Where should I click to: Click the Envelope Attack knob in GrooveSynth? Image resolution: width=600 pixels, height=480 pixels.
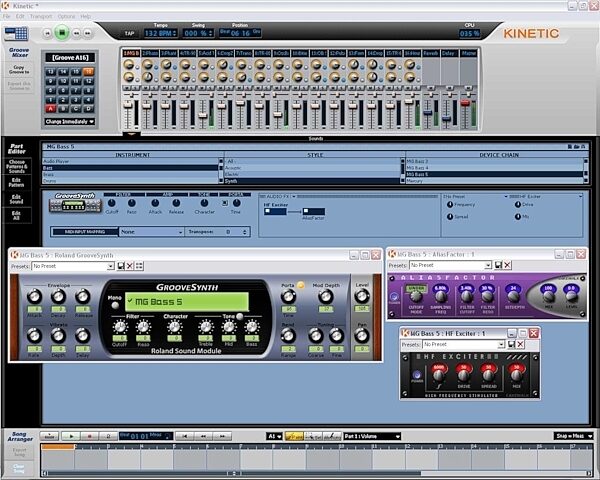click(34, 297)
